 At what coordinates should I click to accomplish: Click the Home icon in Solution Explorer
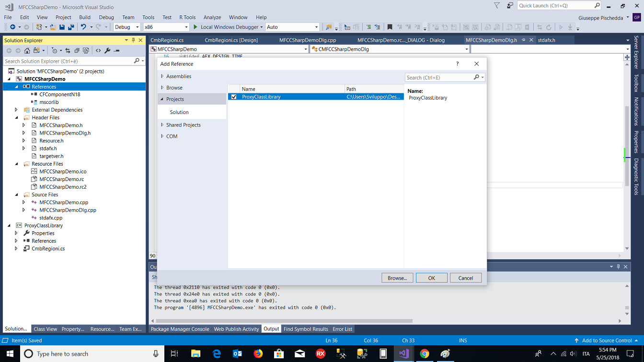[27, 51]
